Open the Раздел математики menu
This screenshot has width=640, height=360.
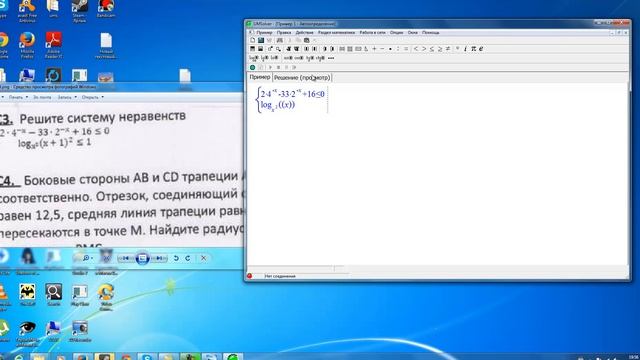(336, 32)
